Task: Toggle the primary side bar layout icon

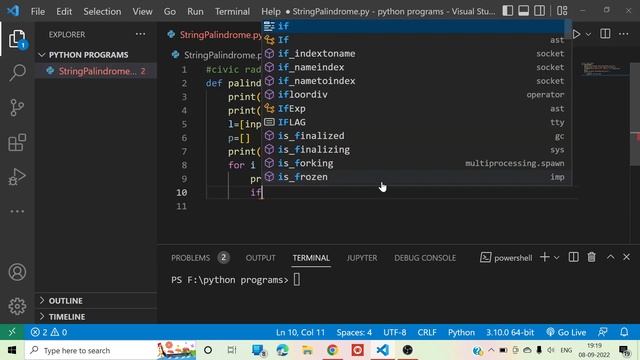Action: (x=508, y=11)
